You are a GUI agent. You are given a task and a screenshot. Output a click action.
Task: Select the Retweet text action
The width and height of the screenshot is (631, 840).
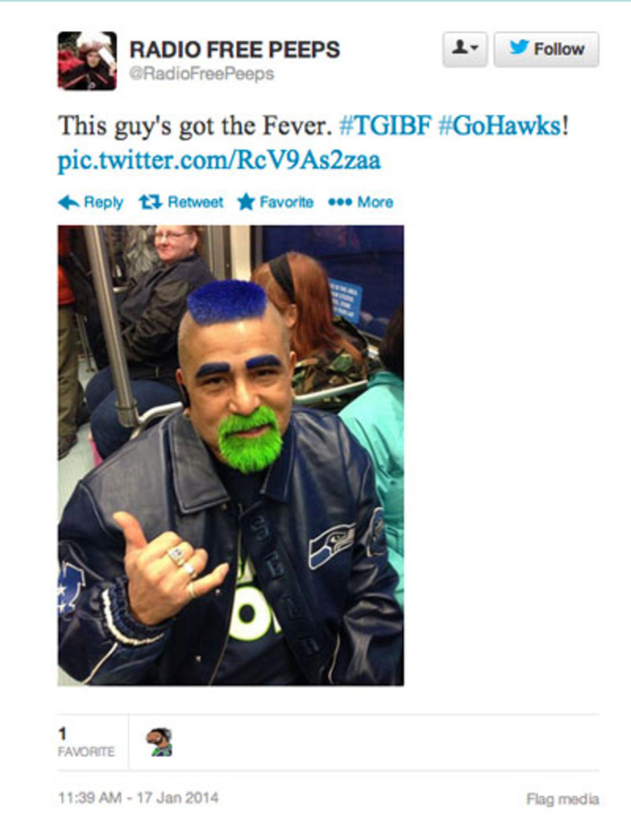[x=195, y=202]
